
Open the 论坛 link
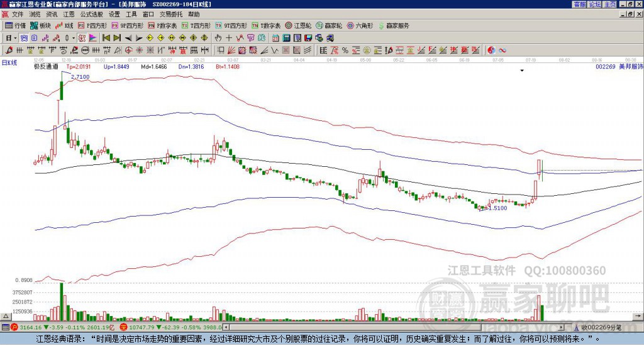coord(594,4)
